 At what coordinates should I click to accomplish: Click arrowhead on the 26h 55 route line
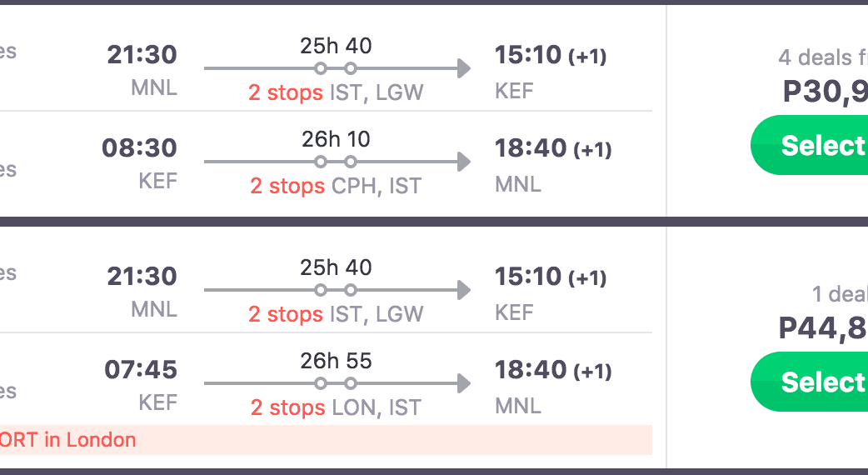click(464, 383)
